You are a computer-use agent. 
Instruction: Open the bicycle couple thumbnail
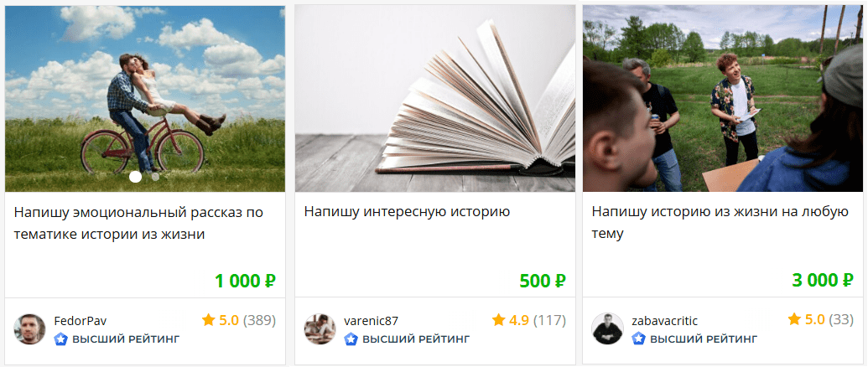145,98
